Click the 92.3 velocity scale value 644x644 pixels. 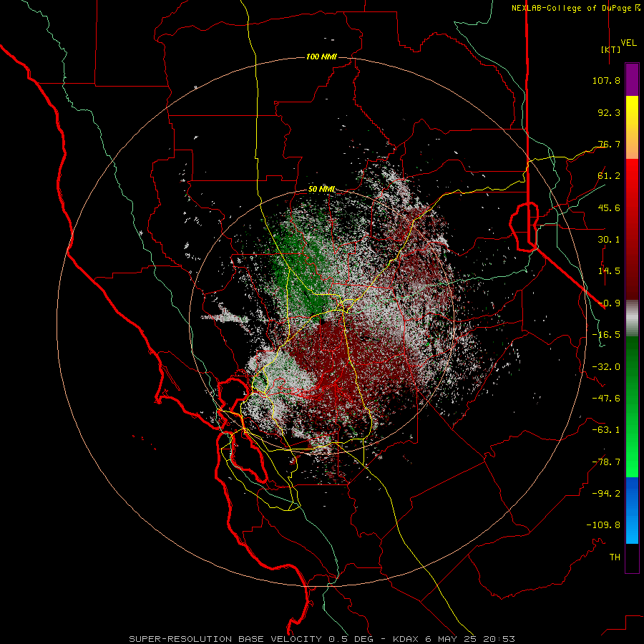coord(609,112)
